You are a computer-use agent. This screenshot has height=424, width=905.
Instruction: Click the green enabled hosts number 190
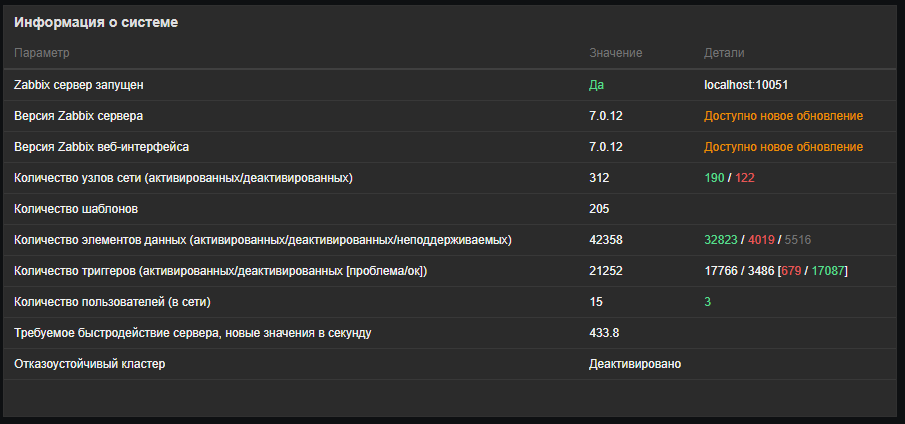pyautogui.click(x=714, y=178)
